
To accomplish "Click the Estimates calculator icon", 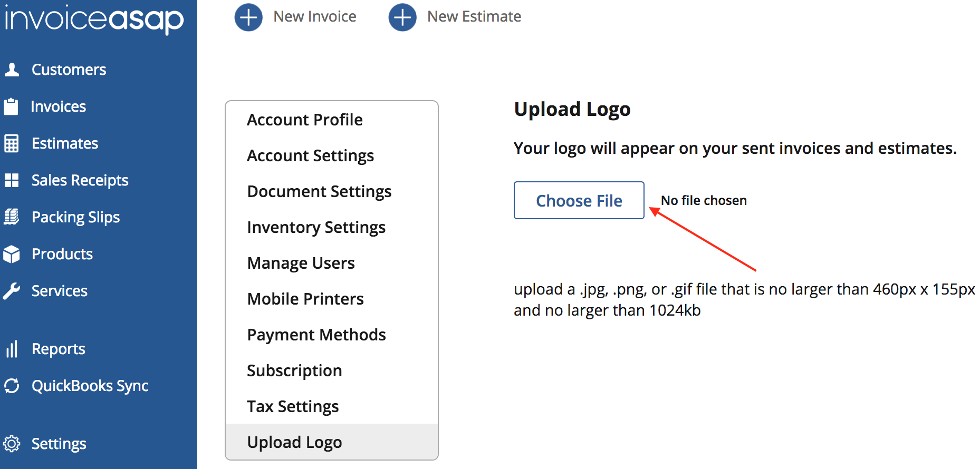I will pyautogui.click(x=11, y=143).
